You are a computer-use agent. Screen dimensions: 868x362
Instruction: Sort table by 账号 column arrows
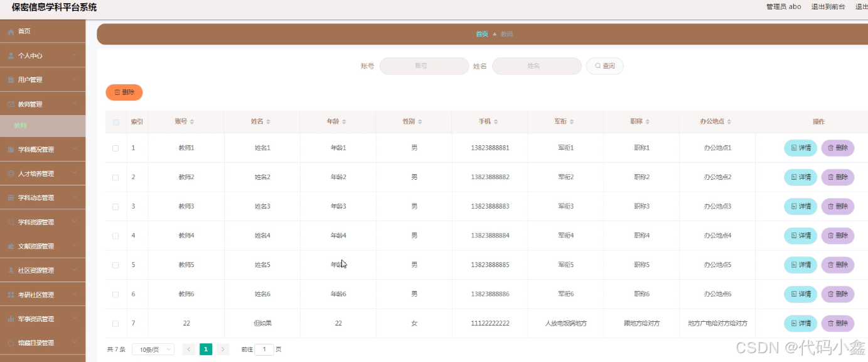[192, 122]
